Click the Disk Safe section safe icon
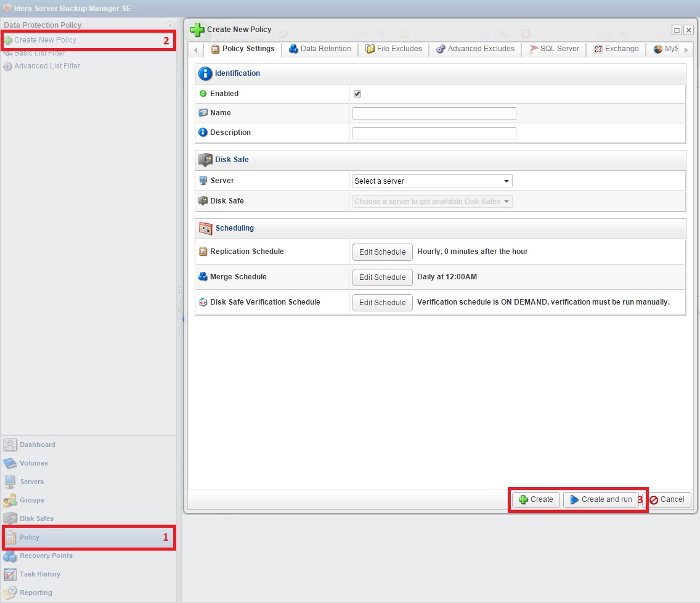The height and width of the screenshot is (603, 700). tap(205, 160)
